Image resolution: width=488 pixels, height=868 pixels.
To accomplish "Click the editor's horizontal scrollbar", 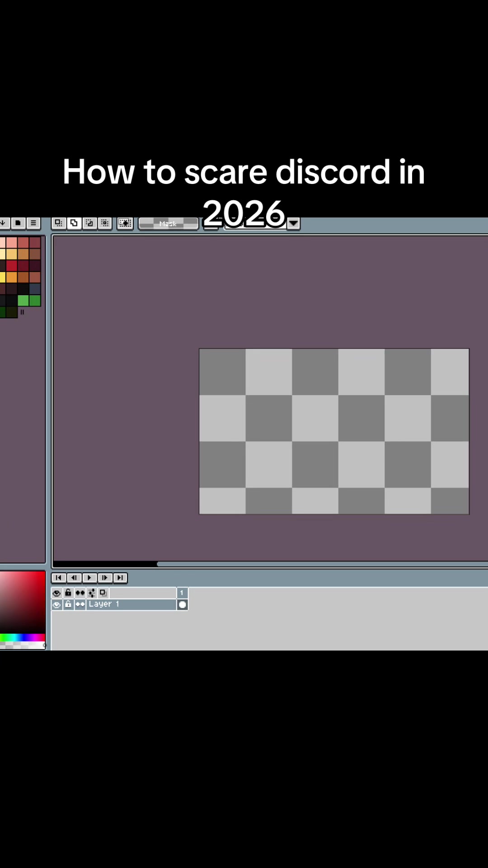I will 270,564.
